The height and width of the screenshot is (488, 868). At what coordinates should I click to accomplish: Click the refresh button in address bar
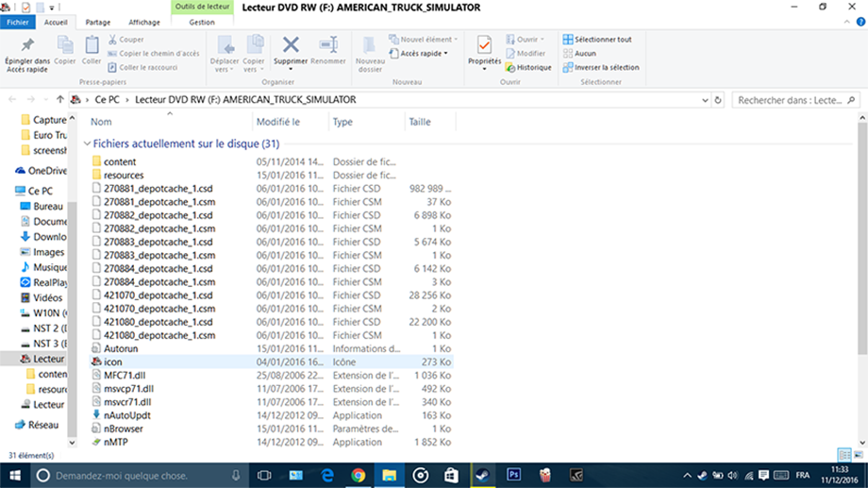click(x=718, y=100)
